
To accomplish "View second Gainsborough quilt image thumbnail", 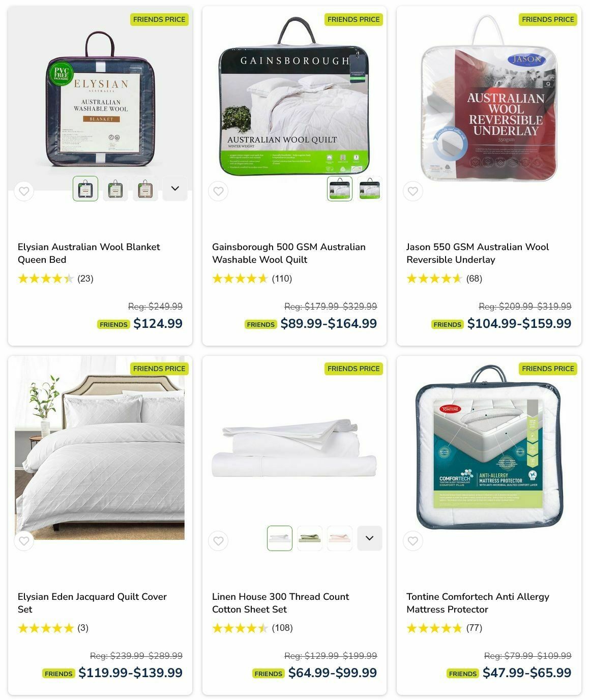I will pyautogui.click(x=370, y=189).
